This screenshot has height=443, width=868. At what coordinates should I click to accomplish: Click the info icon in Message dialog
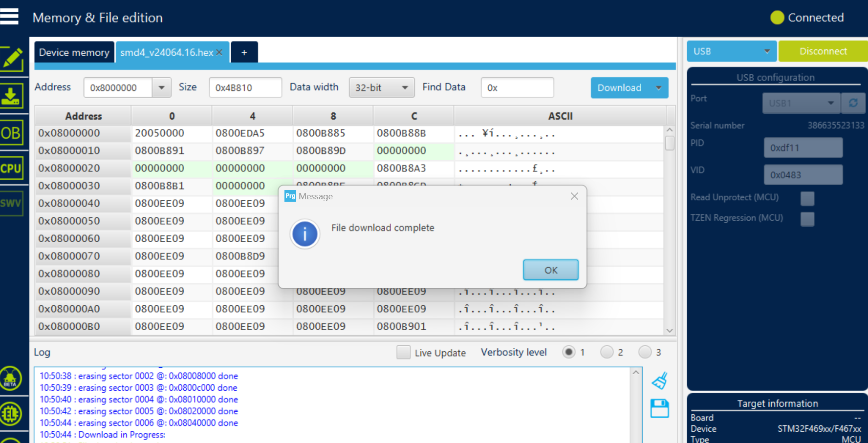tap(305, 234)
